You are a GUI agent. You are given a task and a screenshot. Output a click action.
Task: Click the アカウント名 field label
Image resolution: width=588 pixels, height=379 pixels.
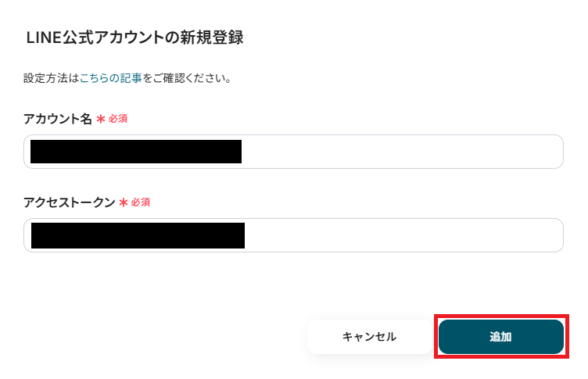pos(57,119)
